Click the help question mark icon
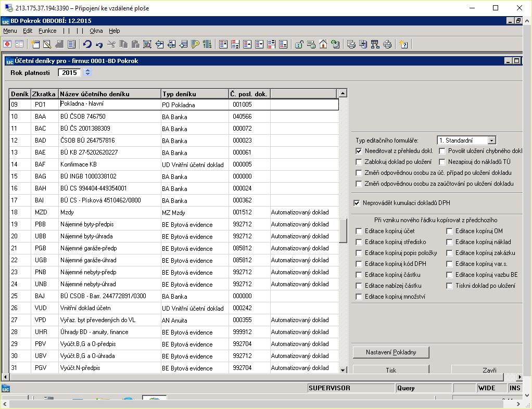 point(403,44)
